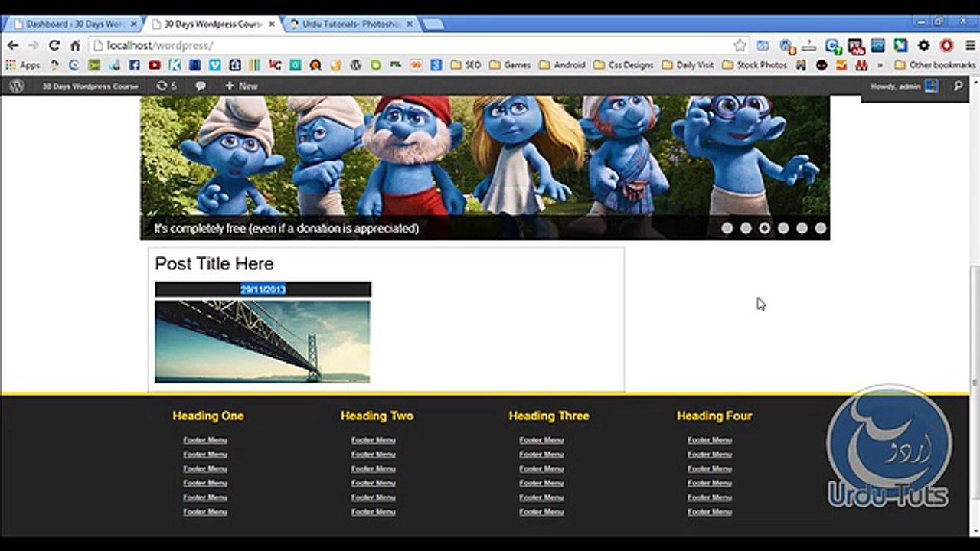Open the Games bookmarks folder

(x=510, y=65)
